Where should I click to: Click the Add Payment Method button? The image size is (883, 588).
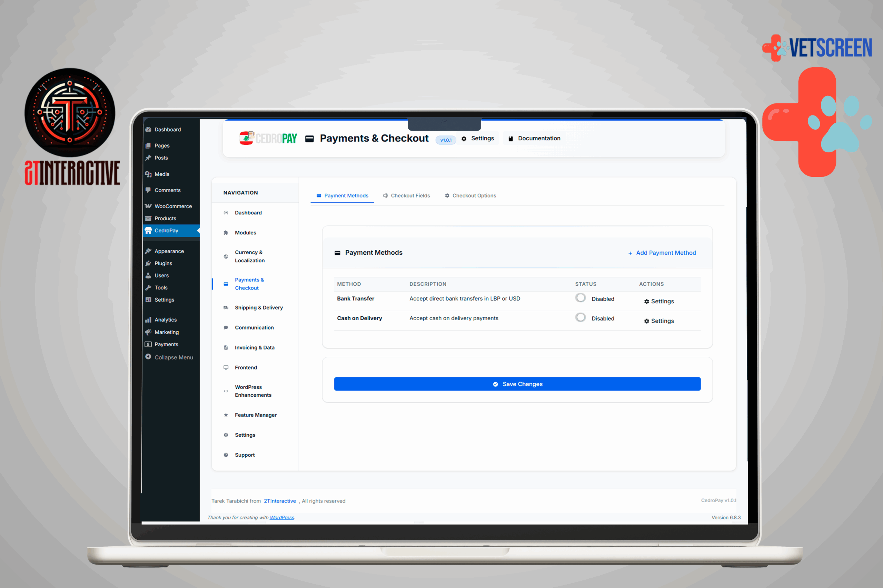click(662, 253)
